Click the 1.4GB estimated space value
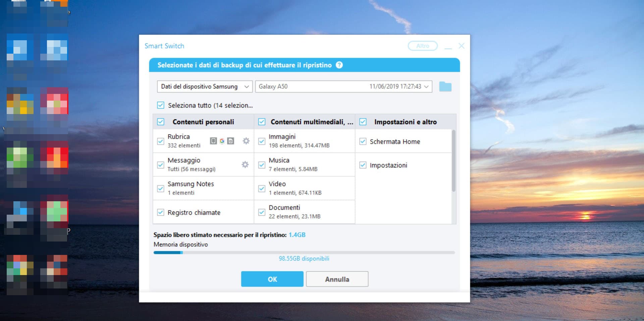 point(297,234)
